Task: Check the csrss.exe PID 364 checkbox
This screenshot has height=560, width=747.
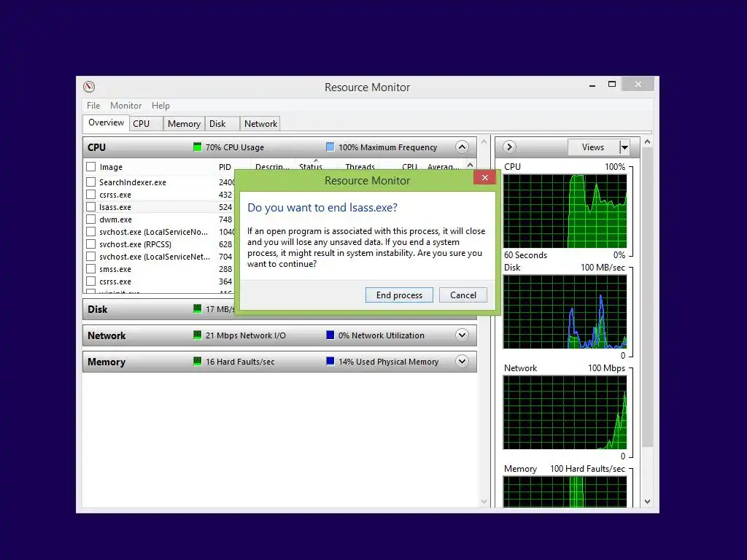Action: point(91,281)
